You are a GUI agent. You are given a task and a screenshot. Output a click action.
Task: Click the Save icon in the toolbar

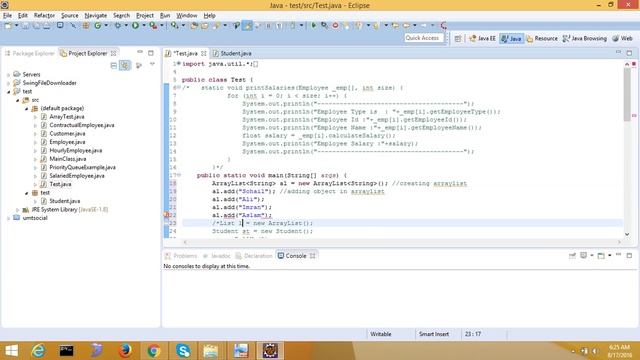[x=25, y=25]
